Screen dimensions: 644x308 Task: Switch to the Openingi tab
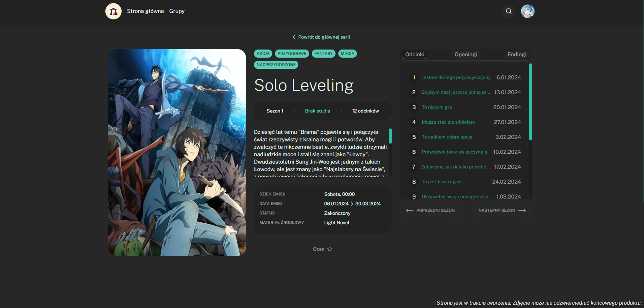465,54
